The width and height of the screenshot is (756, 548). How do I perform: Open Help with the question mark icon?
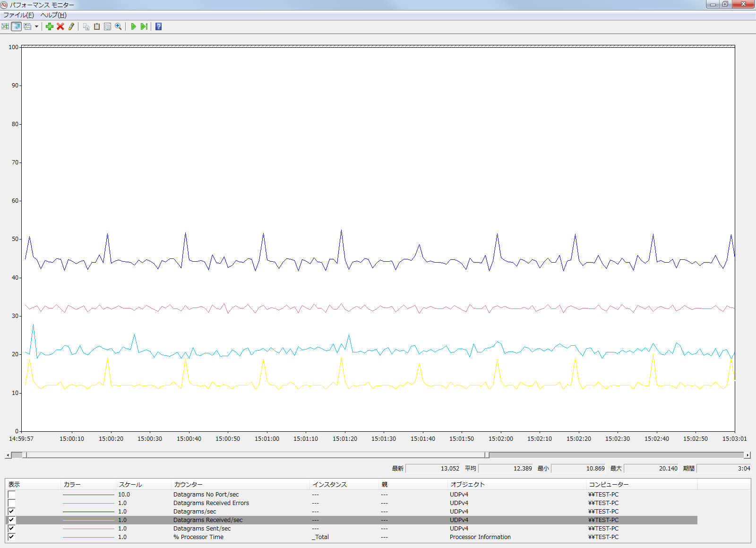point(158,26)
